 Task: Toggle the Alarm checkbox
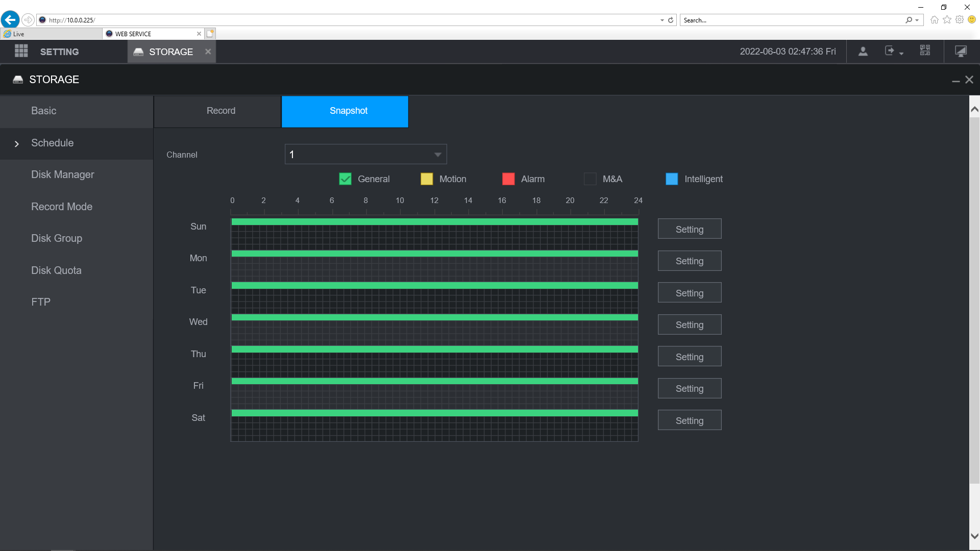click(508, 179)
